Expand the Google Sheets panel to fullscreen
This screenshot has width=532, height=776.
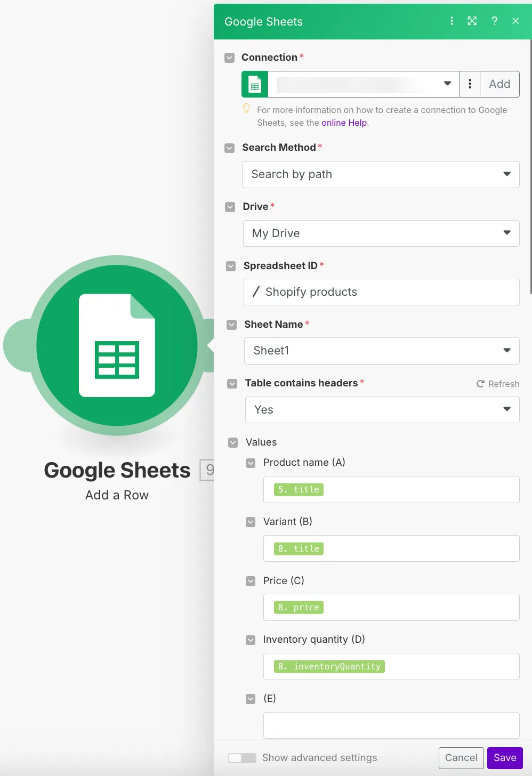[472, 21]
